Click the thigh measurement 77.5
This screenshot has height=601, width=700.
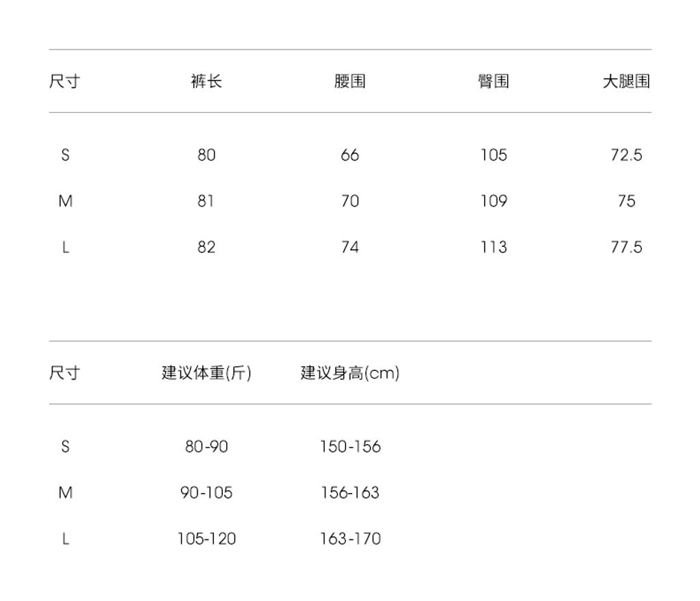(626, 247)
